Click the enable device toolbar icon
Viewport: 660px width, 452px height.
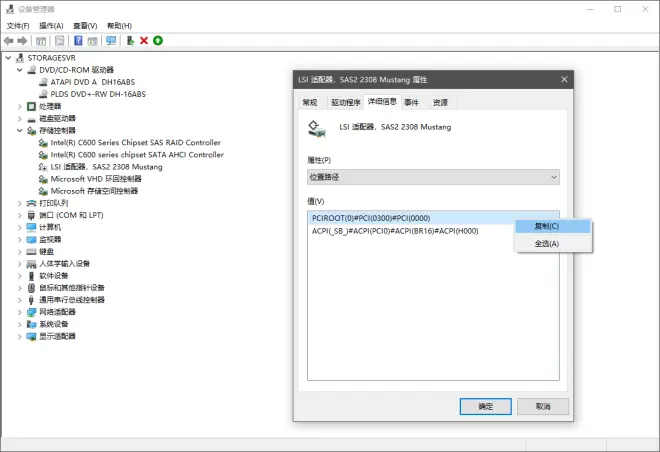pyautogui.click(x=130, y=41)
